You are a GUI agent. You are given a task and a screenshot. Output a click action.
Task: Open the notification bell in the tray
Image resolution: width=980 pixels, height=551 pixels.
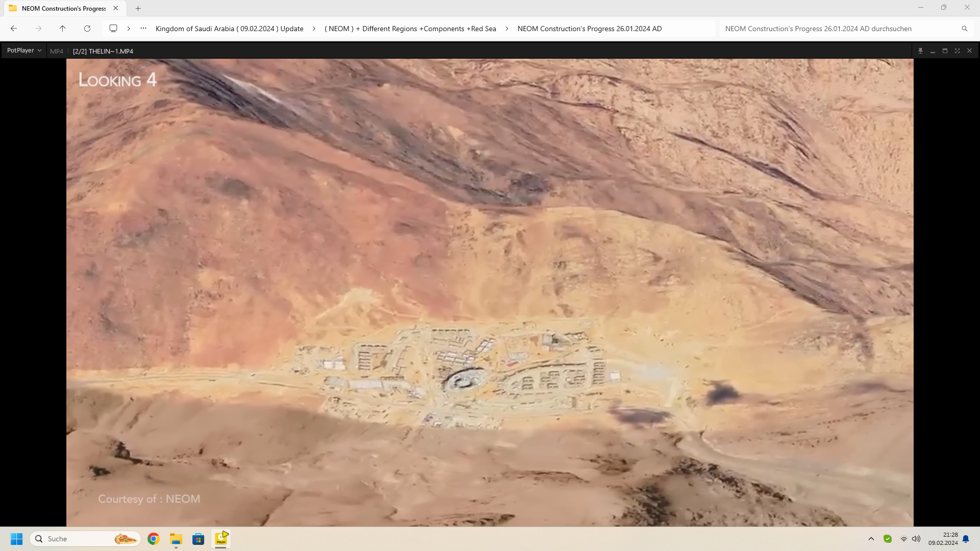point(966,539)
